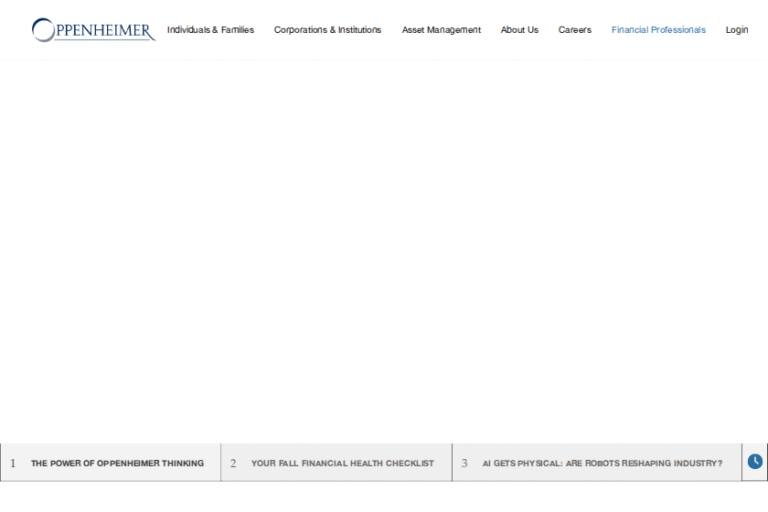Open the Financial Professionals link
Viewport: 768px width, 512px height.
pos(658,30)
